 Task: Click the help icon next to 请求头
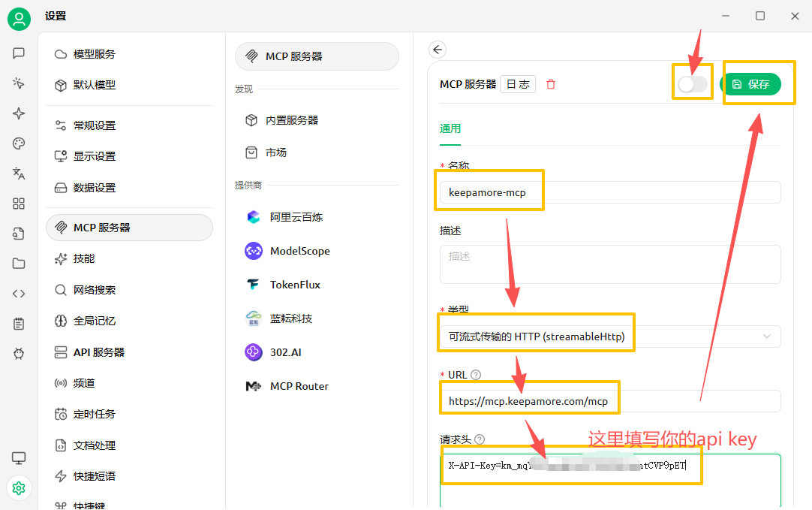click(x=480, y=439)
